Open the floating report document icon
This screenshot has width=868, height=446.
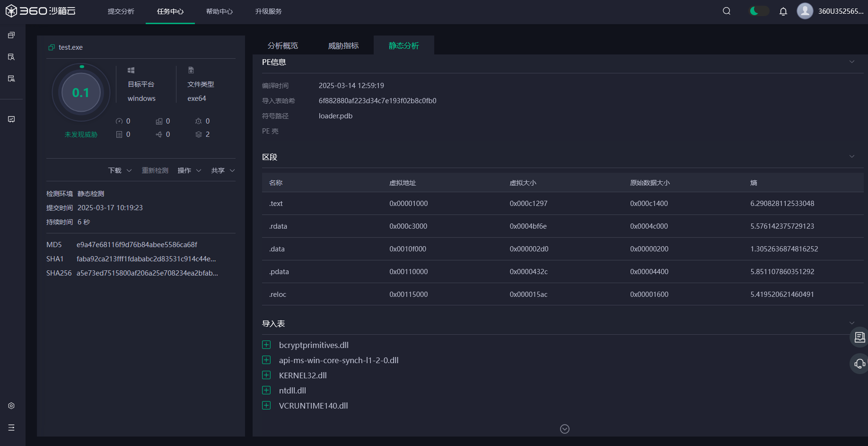click(x=859, y=337)
